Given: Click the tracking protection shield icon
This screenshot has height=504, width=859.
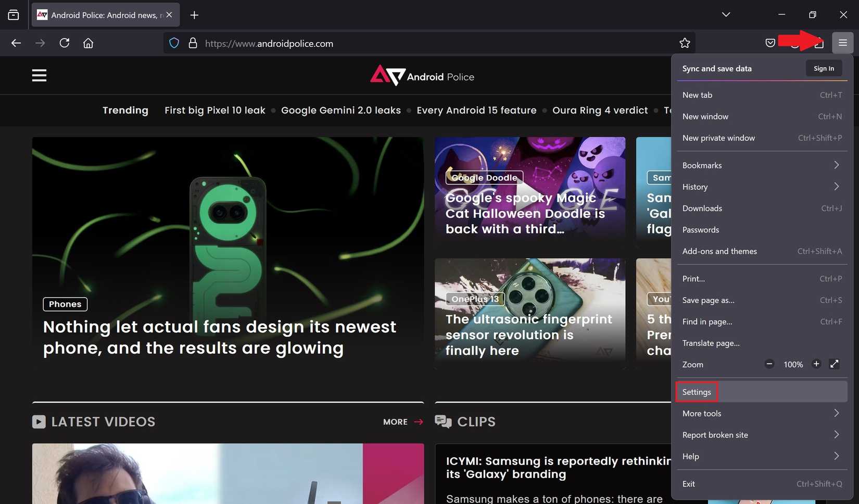Looking at the screenshot, I should coord(174,43).
